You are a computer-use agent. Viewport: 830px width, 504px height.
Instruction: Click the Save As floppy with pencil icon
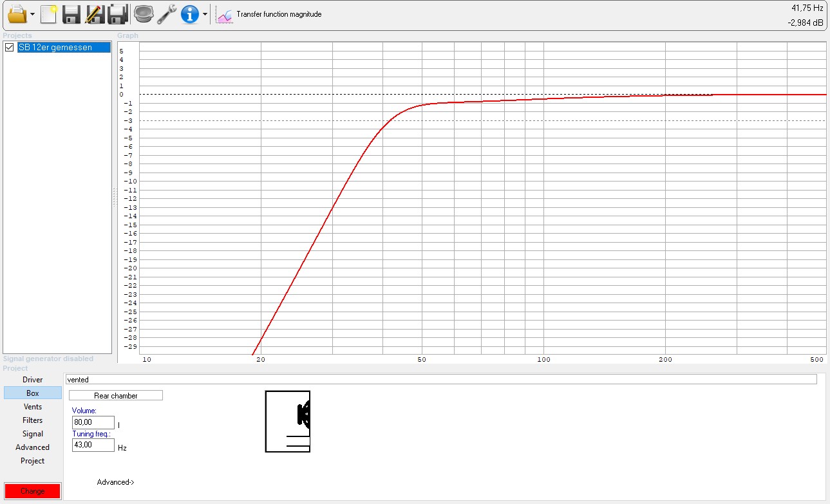click(95, 14)
